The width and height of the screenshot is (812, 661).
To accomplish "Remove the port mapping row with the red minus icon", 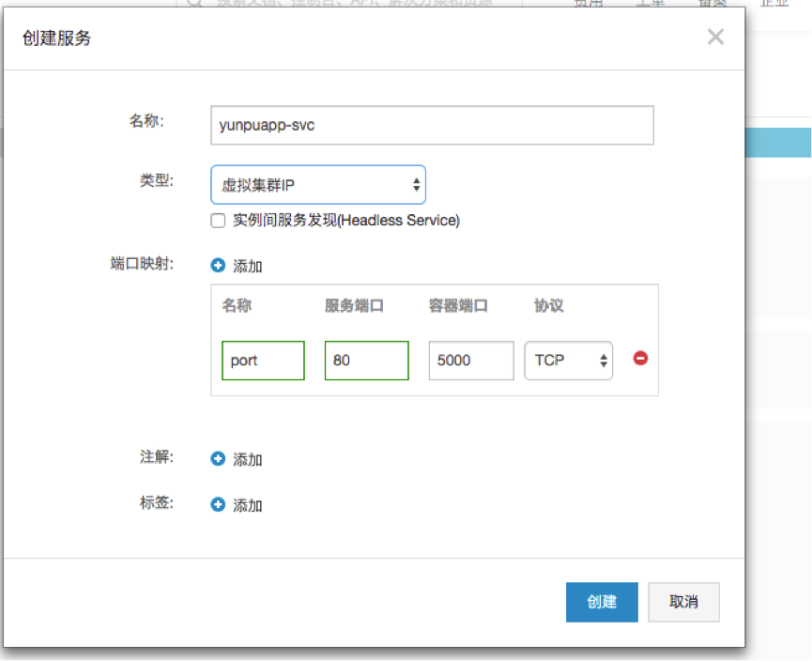I will (x=640, y=358).
